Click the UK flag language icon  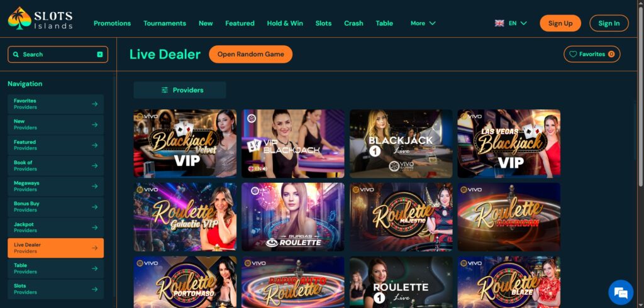coord(499,23)
